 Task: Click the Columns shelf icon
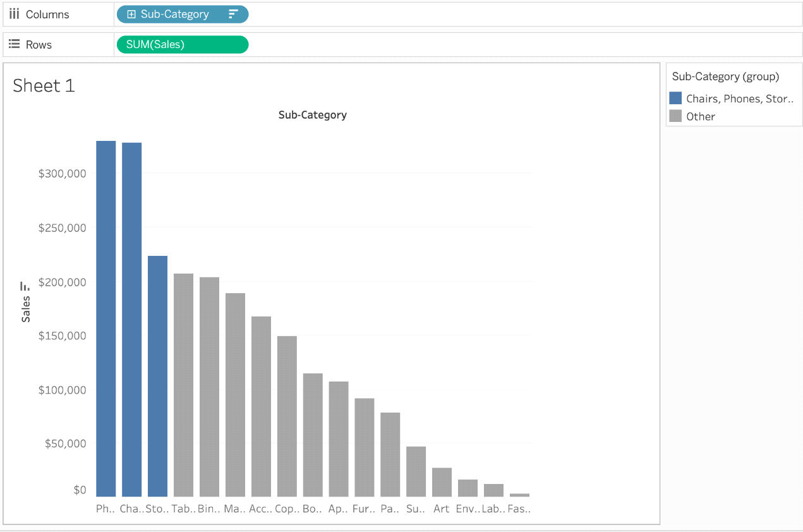click(x=15, y=14)
